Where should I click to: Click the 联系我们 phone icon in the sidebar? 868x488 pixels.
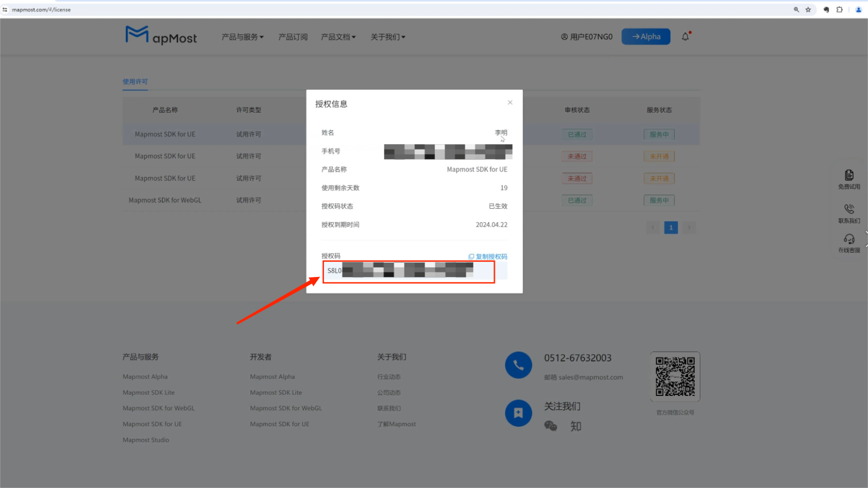click(x=849, y=209)
